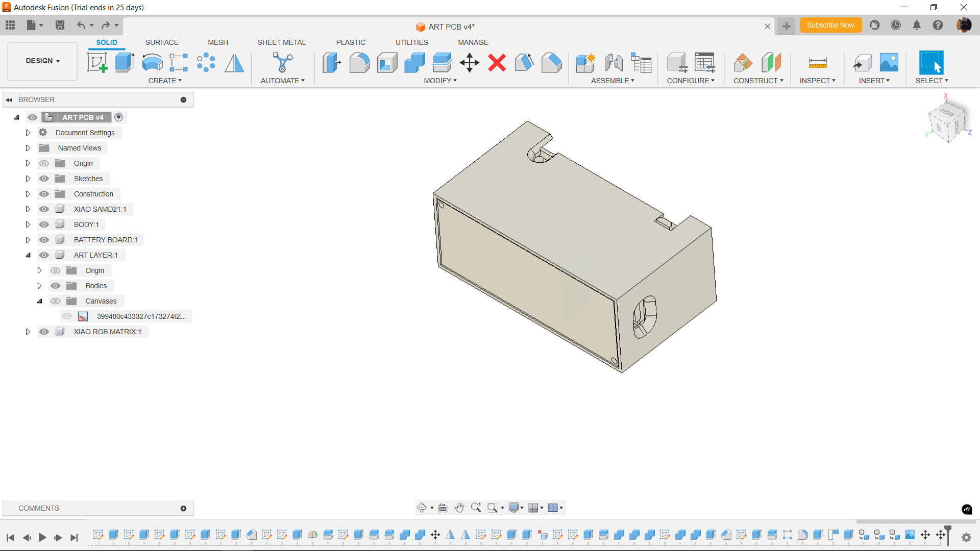Image resolution: width=980 pixels, height=551 pixels.
Task: Switch to the MANAGE tab
Action: 473,42
